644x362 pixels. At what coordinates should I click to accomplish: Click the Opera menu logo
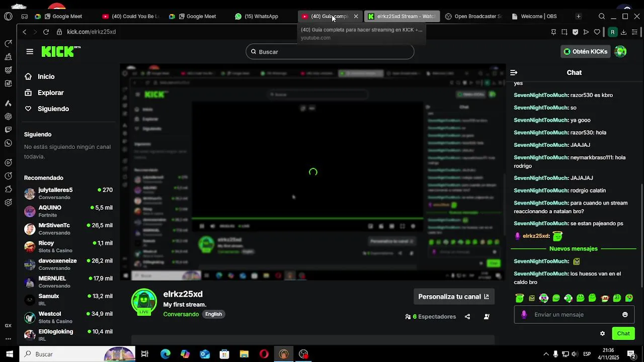tap(8, 16)
